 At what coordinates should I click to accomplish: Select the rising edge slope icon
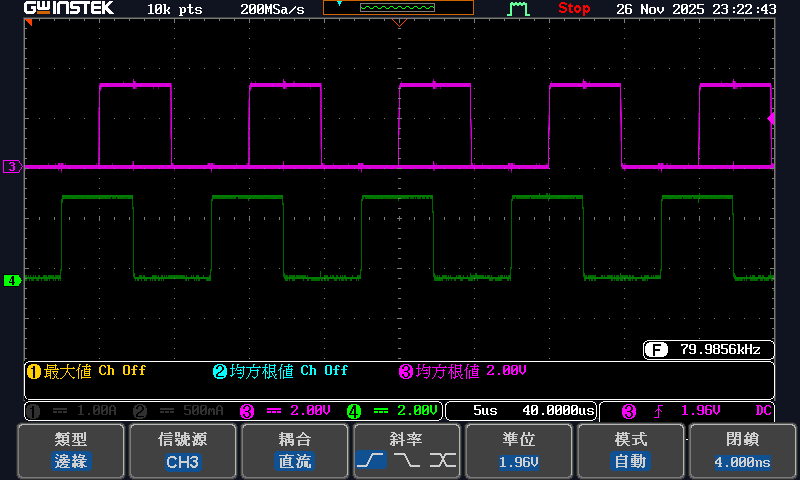point(371,461)
